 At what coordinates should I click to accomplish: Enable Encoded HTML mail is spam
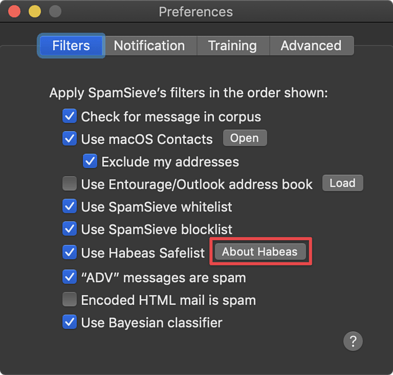[69, 299]
